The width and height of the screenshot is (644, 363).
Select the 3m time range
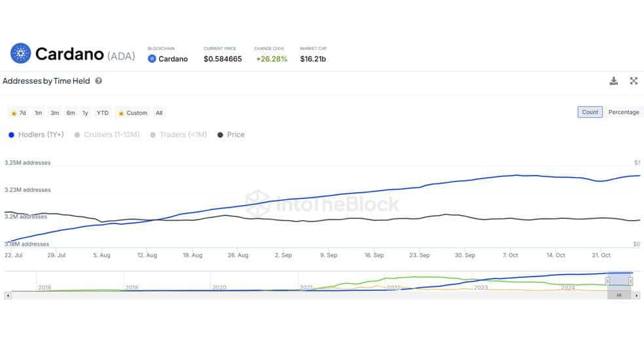click(54, 113)
